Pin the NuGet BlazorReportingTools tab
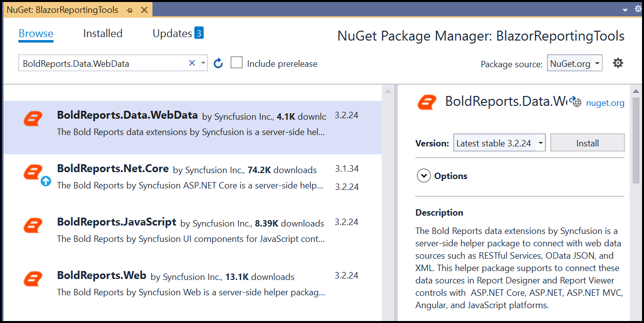Image resolution: width=644 pixels, height=323 pixels. pyautogui.click(x=130, y=10)
